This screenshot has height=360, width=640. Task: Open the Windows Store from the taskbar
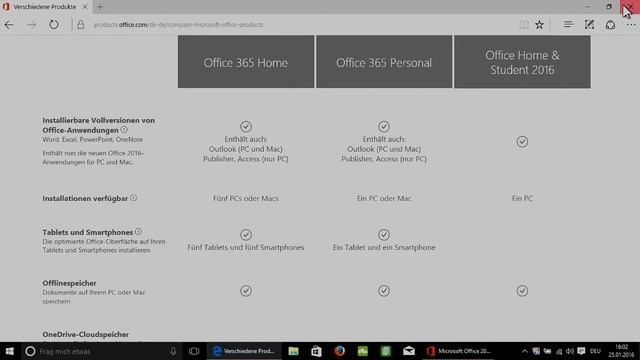coord(316,351)
